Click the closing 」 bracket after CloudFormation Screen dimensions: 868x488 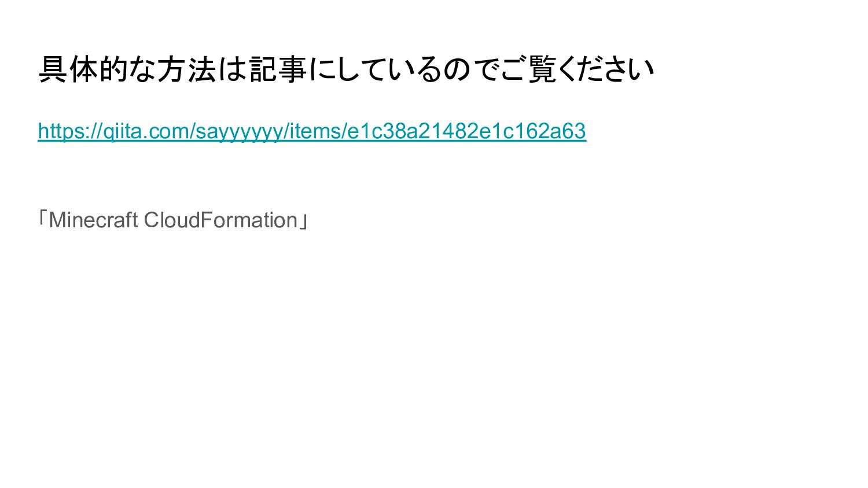303,222
